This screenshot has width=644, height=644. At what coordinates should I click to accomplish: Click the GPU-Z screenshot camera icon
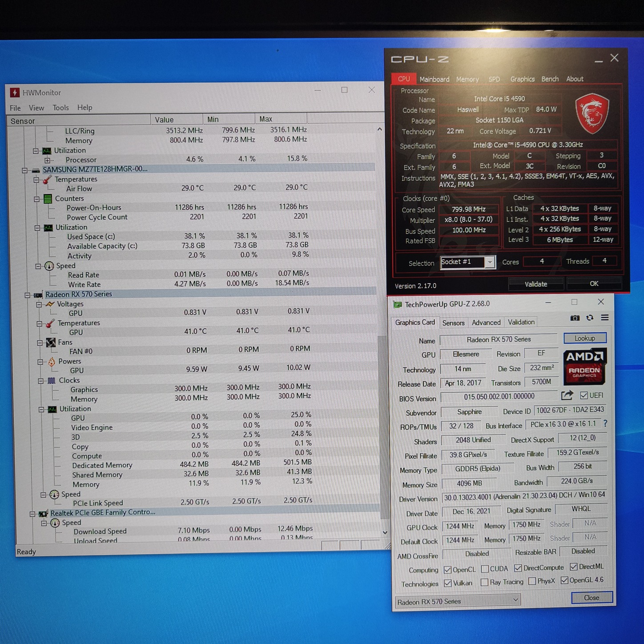575,318
